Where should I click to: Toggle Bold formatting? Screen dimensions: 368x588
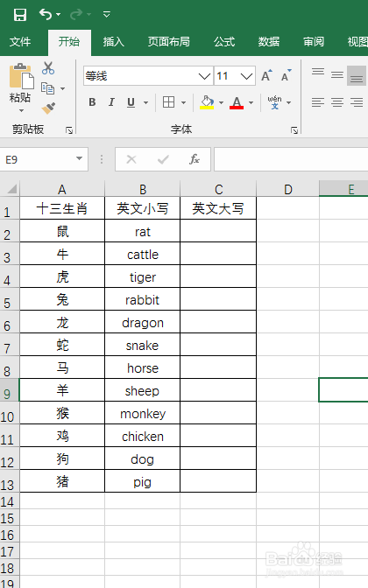[x=92, y=102]
